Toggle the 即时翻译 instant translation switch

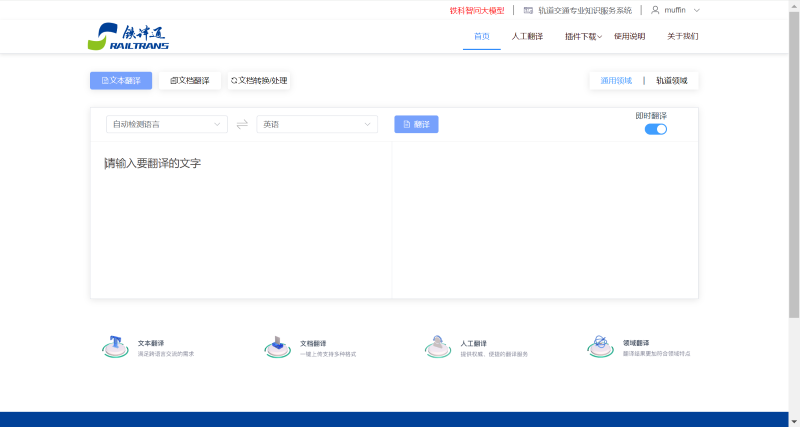point(656,129)
